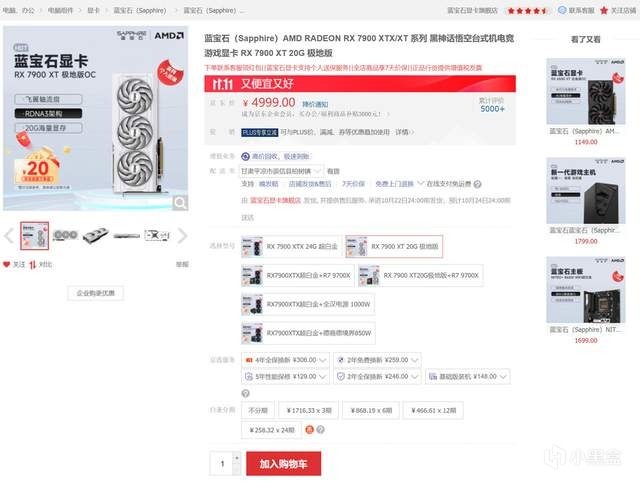Show previous thumbnails with left arrow

(x=9, y=236)
